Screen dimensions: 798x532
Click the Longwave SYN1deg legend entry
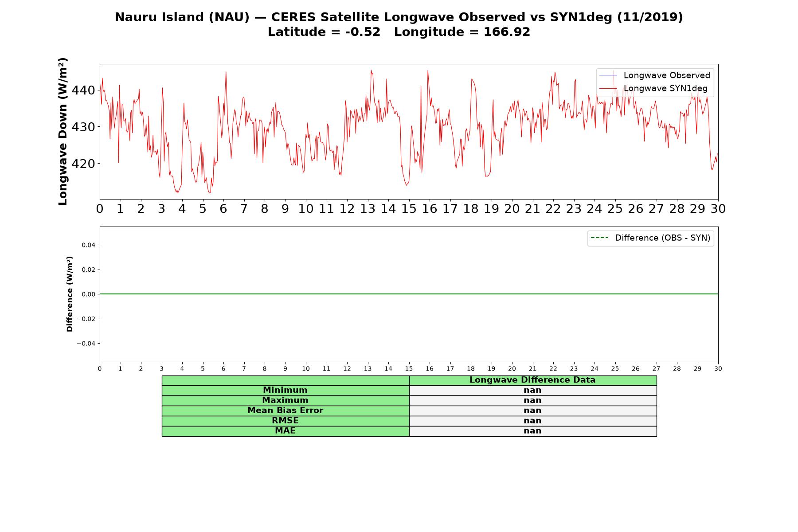click(x=653, y=89)
